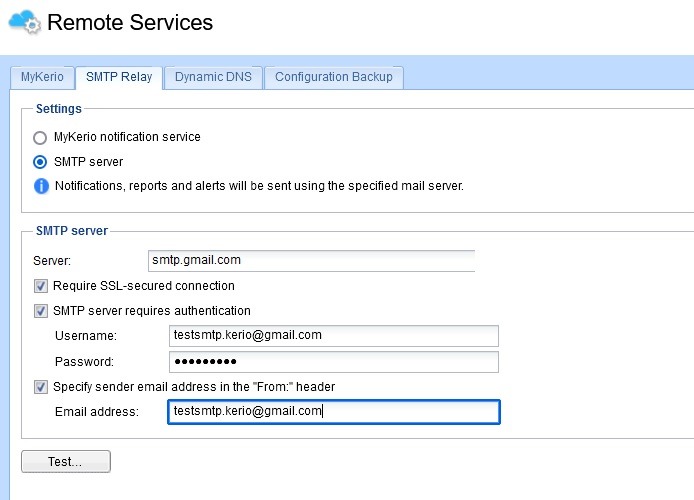This screenshot has width=694, height=500.
Task: Go to the Configuration Backup tab
Action: [334, 77]
